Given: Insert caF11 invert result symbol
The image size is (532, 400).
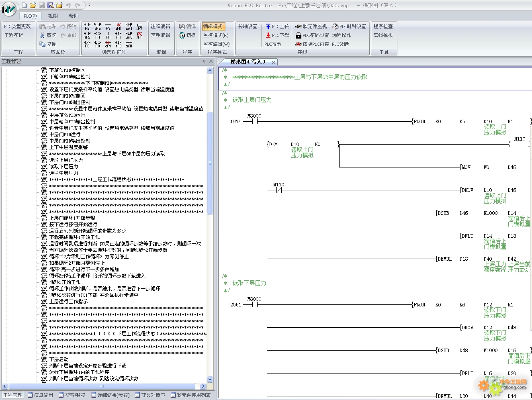Looking at the screenshot, I should (x=129, y=44).
